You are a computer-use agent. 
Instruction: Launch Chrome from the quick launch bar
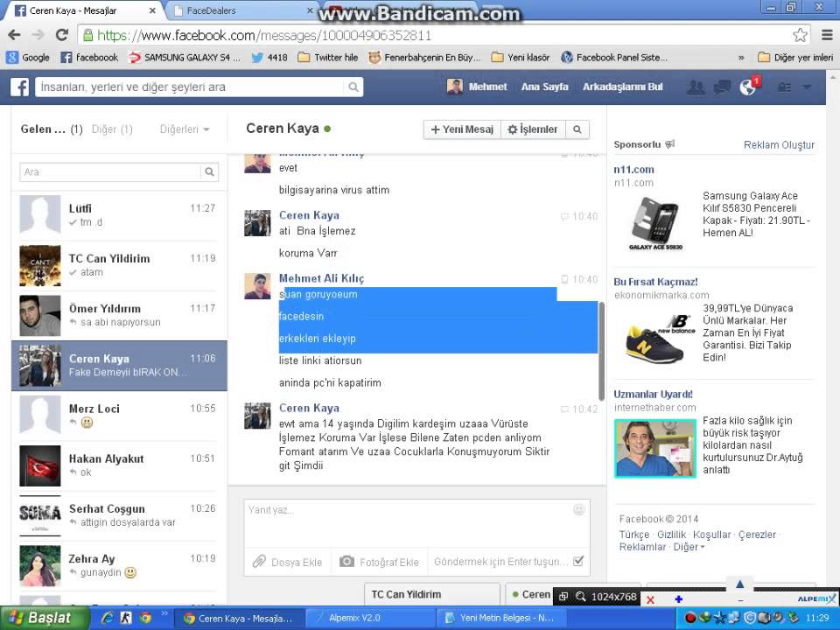click(x=145, y=618)
